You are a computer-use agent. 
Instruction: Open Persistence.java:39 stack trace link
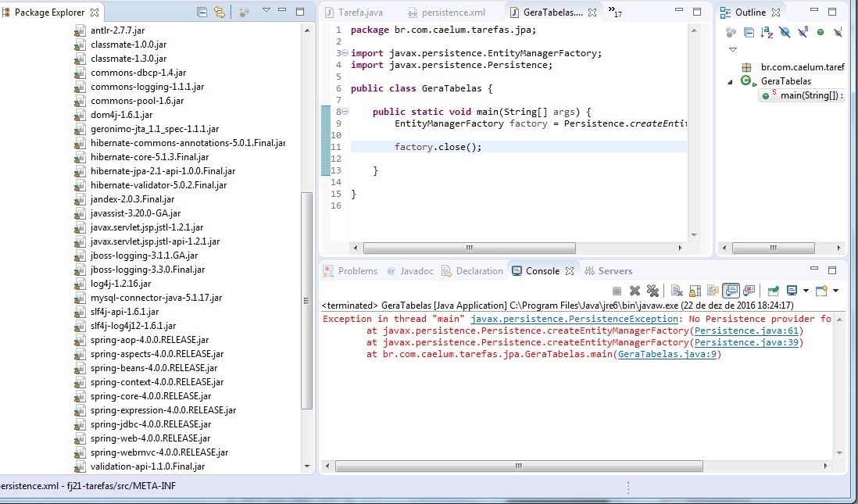(x=746, y=342)
